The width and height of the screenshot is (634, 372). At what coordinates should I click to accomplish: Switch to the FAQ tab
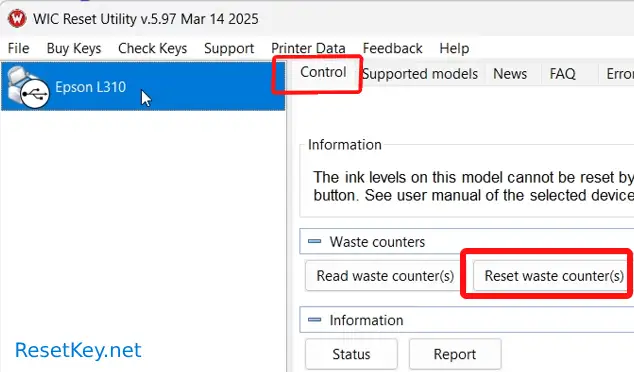coord(562,74)
